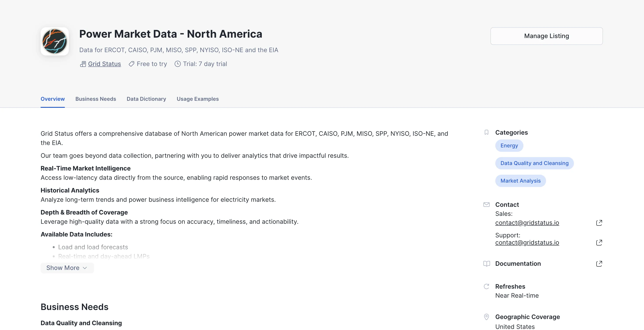
Task: Click the envelope icon beside Contact
Action: 486,205
